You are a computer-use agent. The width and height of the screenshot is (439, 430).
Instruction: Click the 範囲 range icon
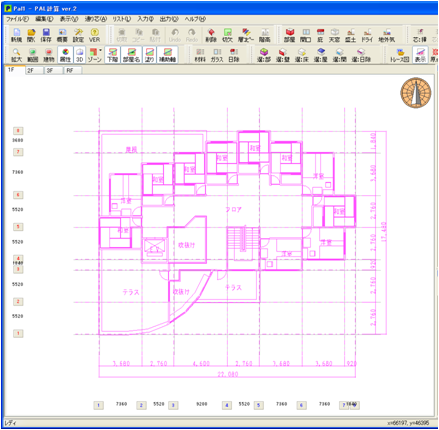32,55
